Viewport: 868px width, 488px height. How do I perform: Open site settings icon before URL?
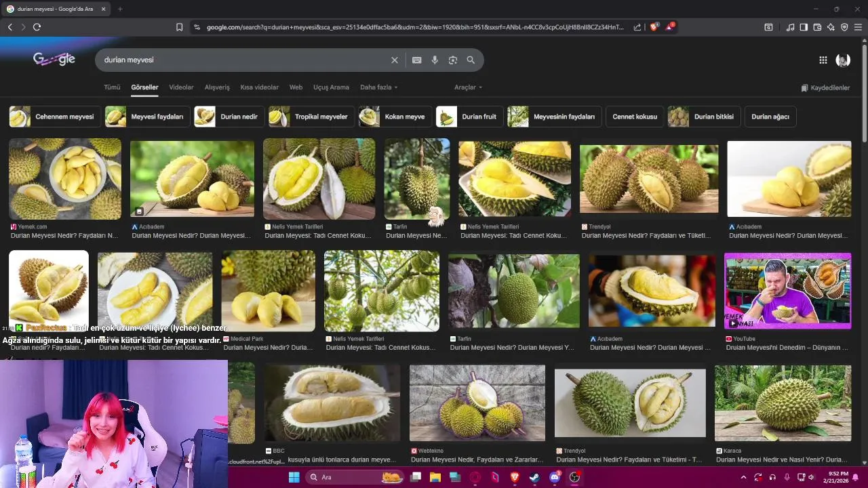197,27
